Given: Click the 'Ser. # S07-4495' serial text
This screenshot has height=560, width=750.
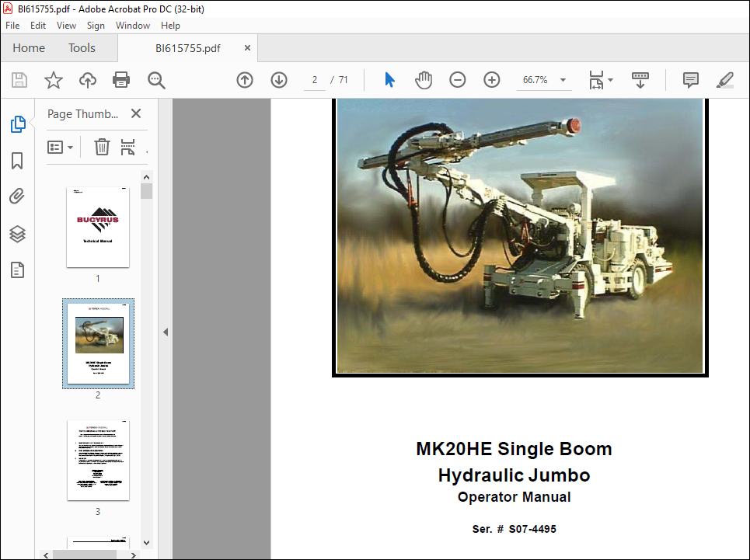Looking at the screenshot, I should pos(515,529).
